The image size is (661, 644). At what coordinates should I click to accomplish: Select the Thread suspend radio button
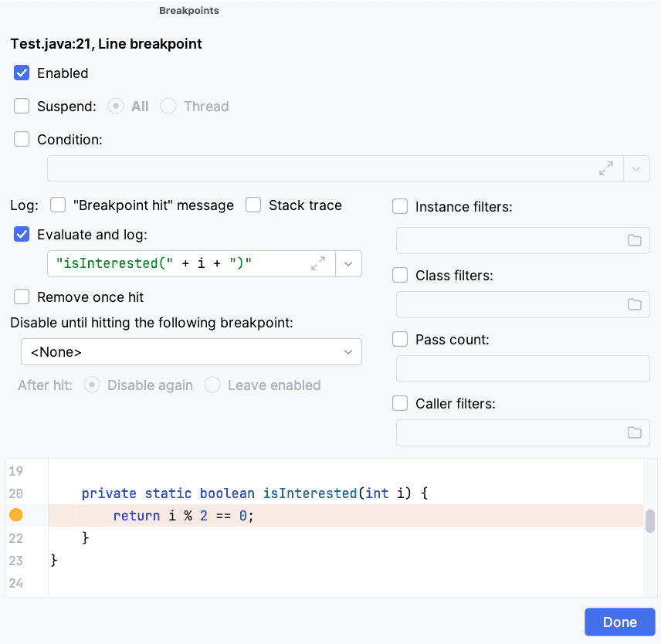coord(168,107)
